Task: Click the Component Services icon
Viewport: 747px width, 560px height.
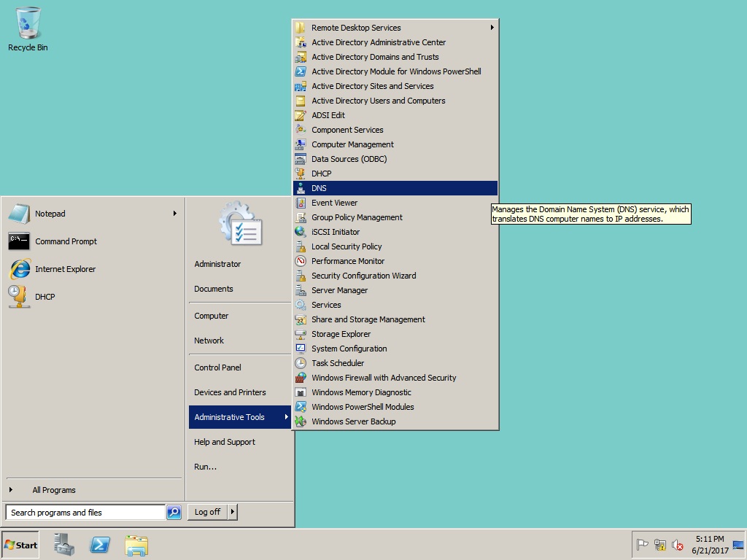Action: click(300, 130)
